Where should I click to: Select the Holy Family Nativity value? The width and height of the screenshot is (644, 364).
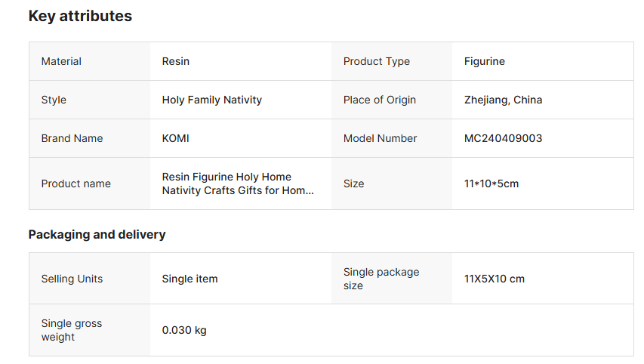coord(212,100)
